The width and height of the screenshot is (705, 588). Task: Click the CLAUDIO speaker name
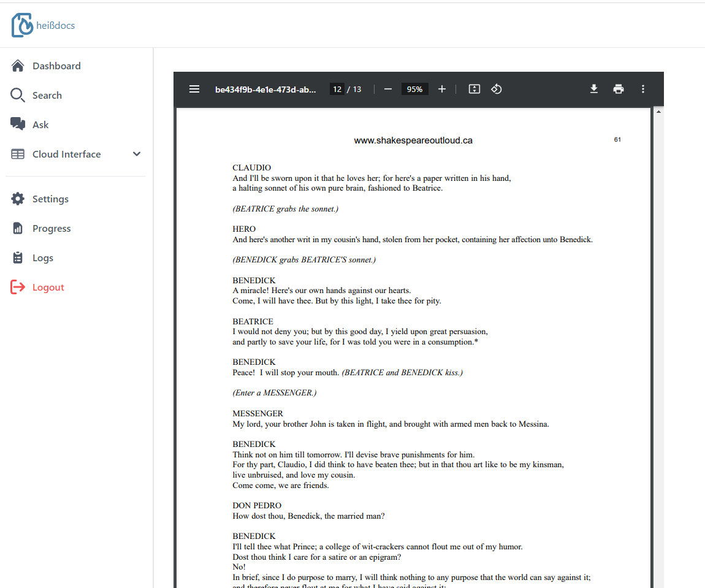pos(252,167)
